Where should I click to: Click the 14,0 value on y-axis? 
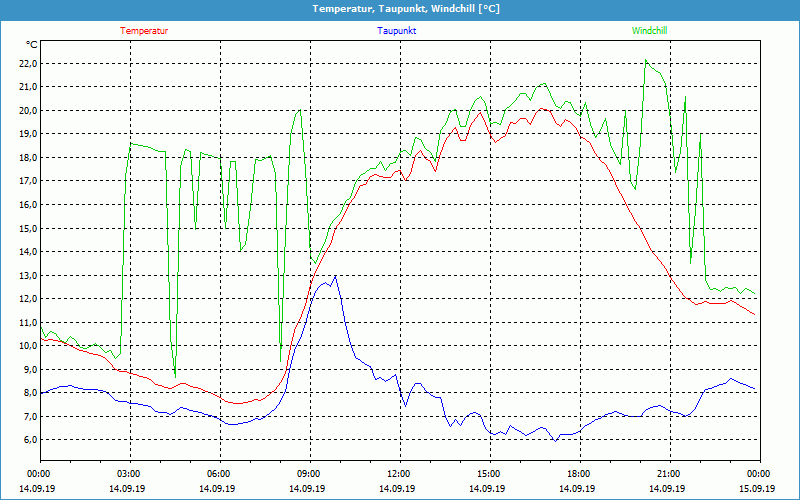click(26, 252)
